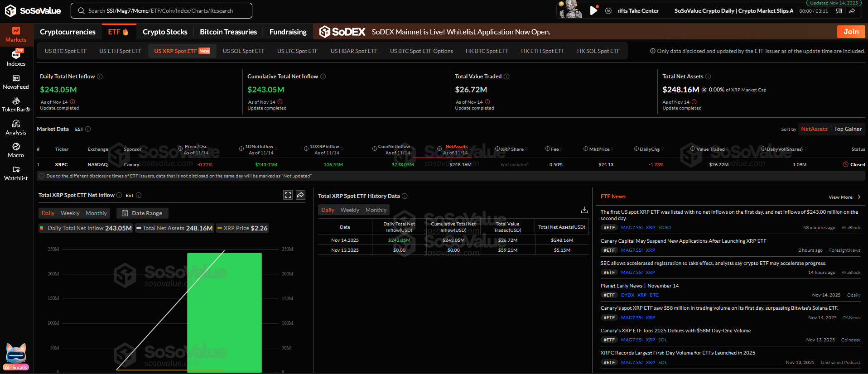Open TokenBar in the left sidebar
This screenshot has height=374, width=868.
pyautogui.click(x=16, y=105)
